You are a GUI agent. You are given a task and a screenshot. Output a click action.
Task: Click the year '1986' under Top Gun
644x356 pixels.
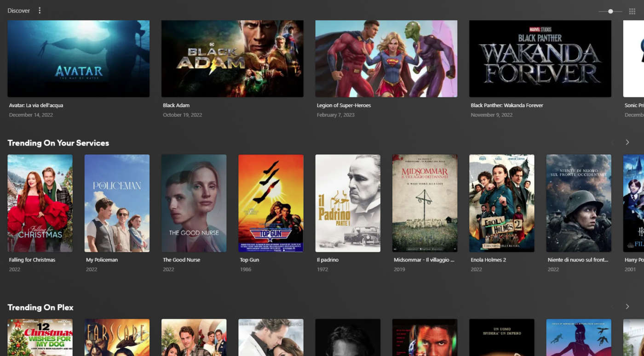click(x=246, y=269)
